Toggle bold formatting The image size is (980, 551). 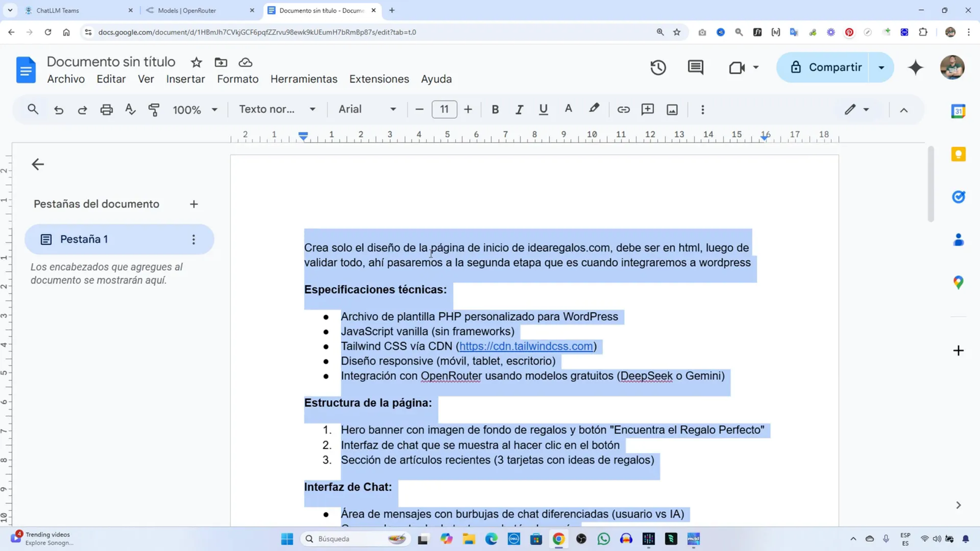tap(495, 110)
